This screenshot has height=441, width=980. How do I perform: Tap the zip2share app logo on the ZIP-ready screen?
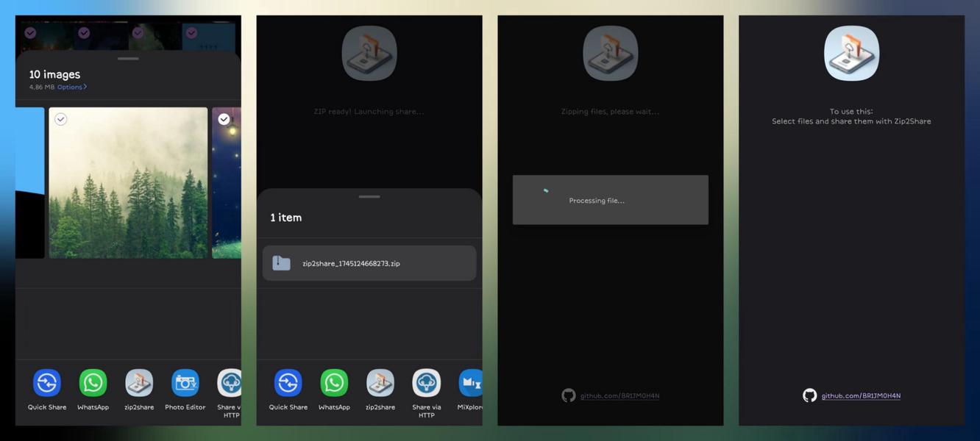click(369, 52)
